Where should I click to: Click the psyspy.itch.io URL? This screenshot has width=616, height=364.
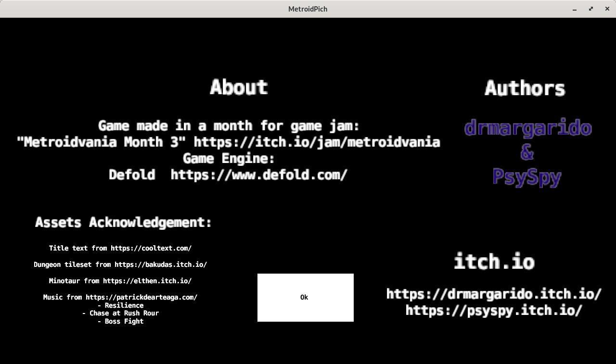pyautogui.click(x=494, y=311)
